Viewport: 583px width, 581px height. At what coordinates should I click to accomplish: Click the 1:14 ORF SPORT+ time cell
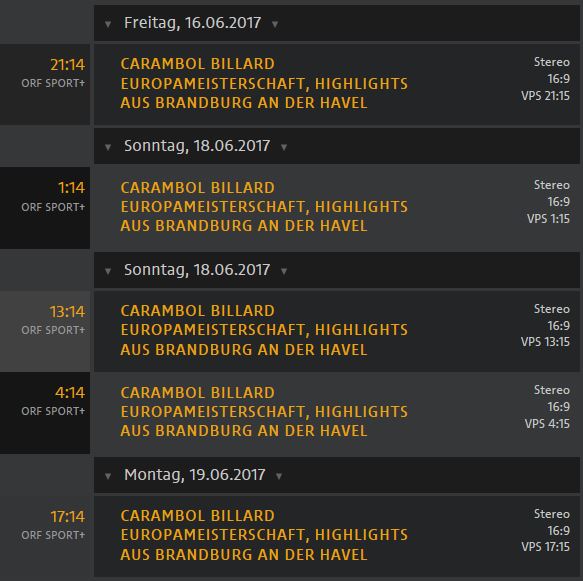45,208
